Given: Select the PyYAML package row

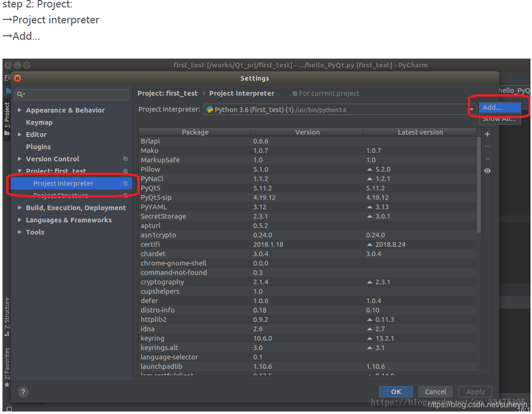Looking at the screenshot, I should click(x=307, y=207).
